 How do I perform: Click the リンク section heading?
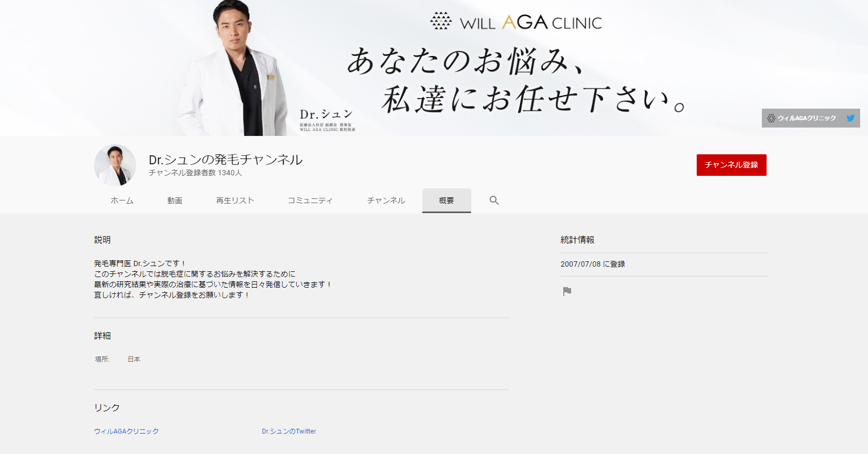(x=107, y=408)
